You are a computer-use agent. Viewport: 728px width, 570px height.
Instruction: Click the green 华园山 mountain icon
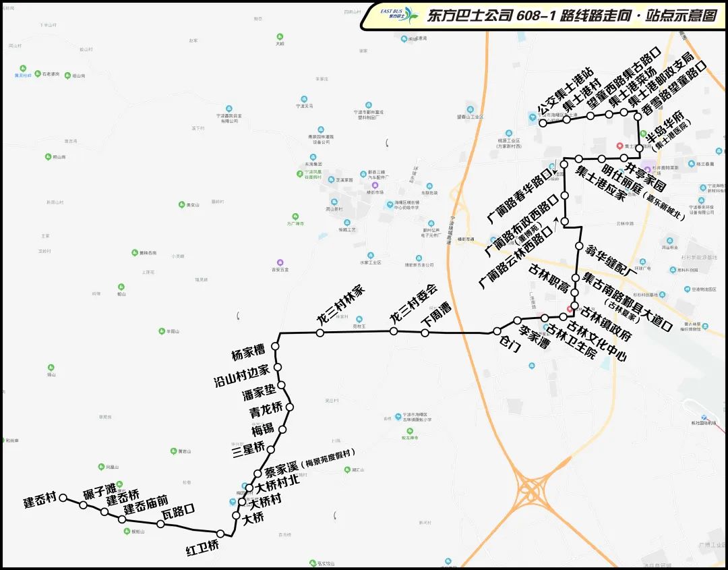[160, 331]
